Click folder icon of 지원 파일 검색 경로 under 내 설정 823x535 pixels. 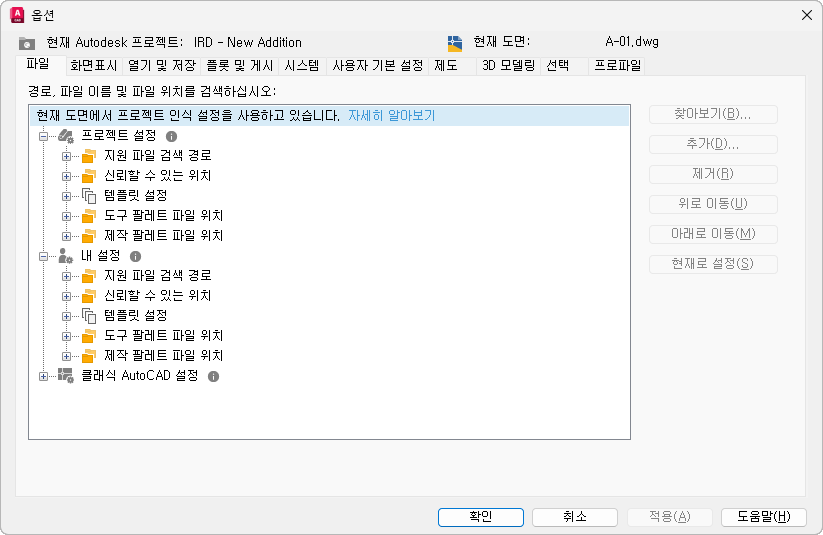(89, 276)
